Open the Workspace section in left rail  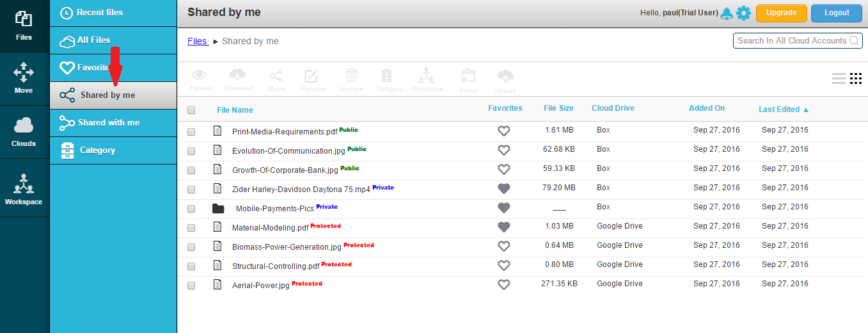pos(24,190)
